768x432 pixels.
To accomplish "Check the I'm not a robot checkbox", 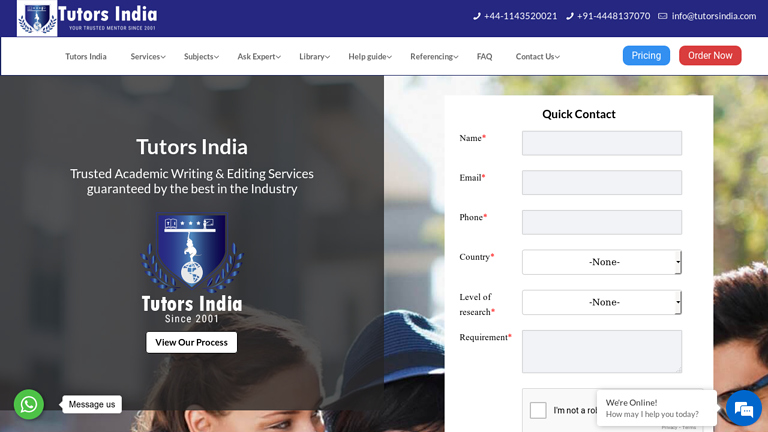I will 538,410.
